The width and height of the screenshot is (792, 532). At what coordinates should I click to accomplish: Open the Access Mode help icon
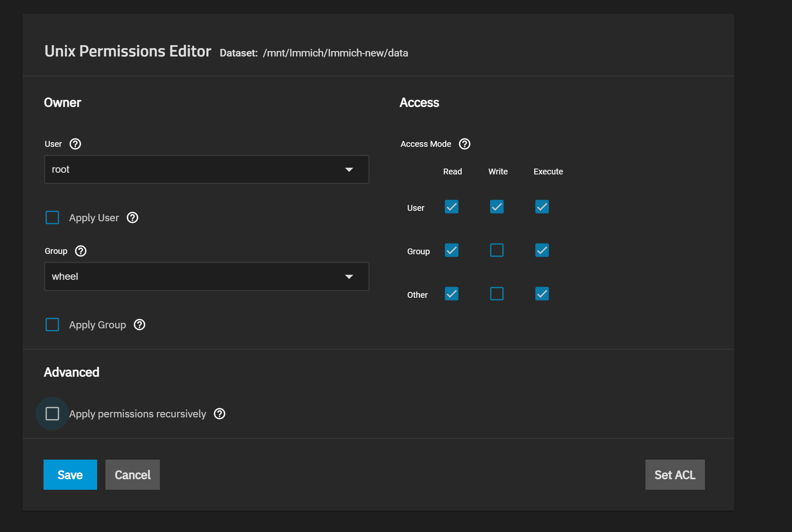(465, 144)
